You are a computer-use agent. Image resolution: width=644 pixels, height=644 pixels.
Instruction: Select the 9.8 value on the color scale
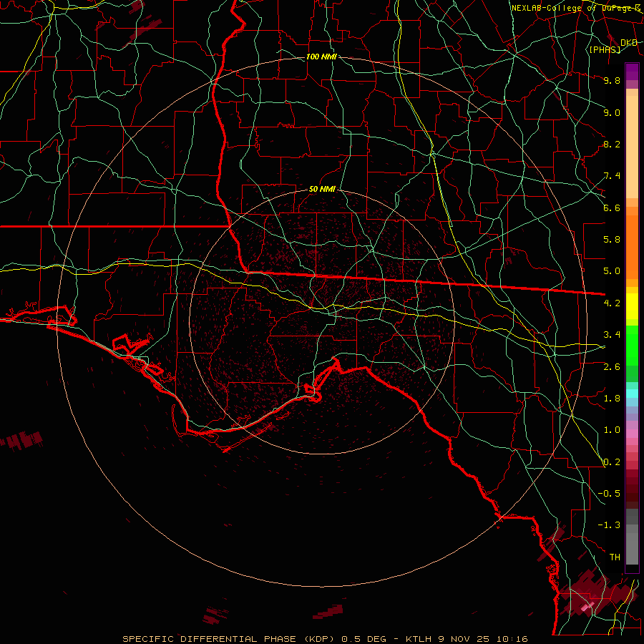click(x=612, y=80)
